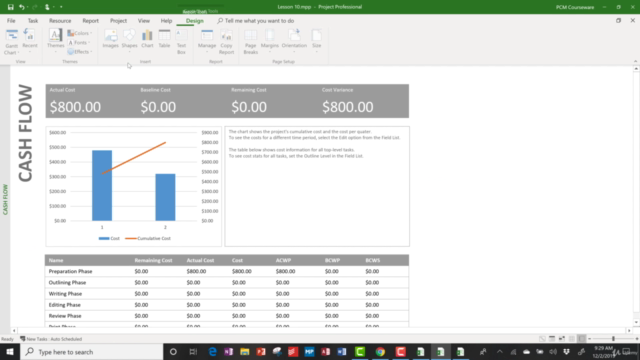Select the Review Phase row name
640x360 pixels.
click(x=65, y=316)
